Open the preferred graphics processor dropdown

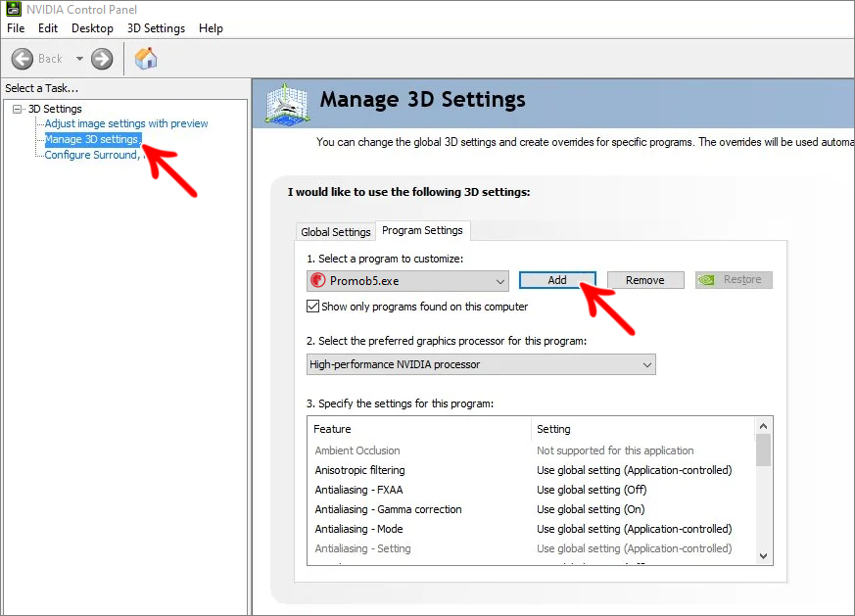(481, 364)
